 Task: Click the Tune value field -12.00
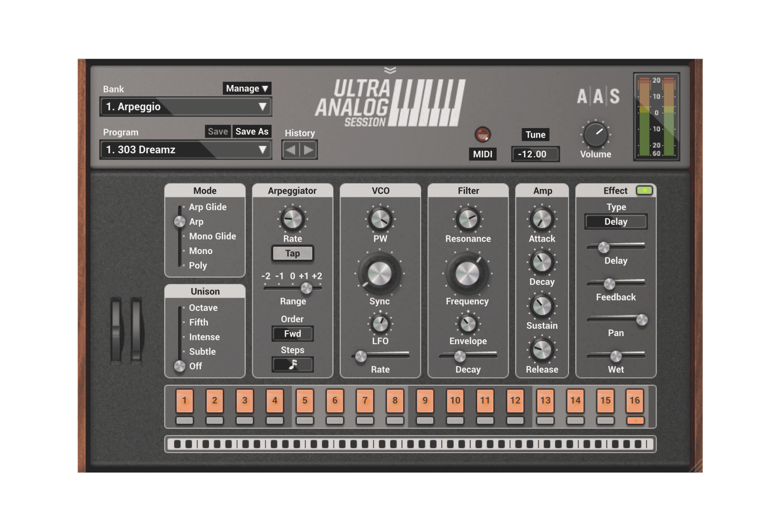(x=535, y=154)
